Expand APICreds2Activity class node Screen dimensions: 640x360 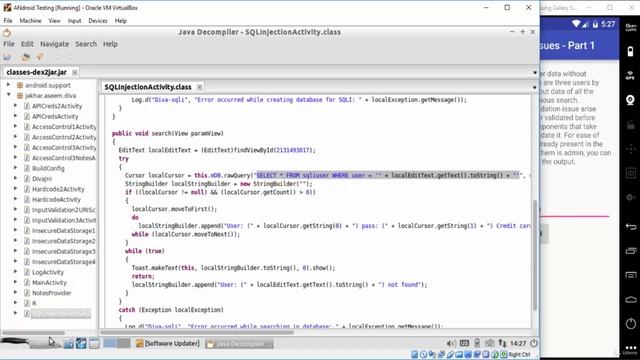coord(16,106)
